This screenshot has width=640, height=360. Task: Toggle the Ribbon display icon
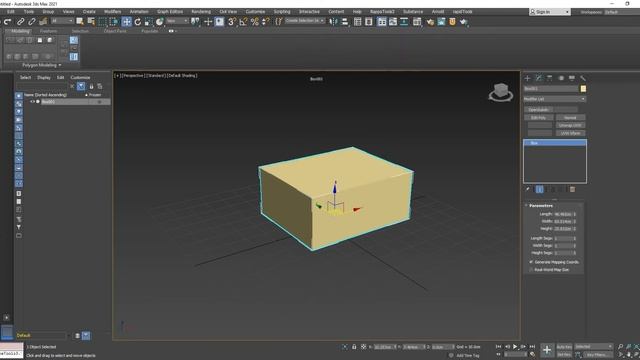tap(382, 22)
